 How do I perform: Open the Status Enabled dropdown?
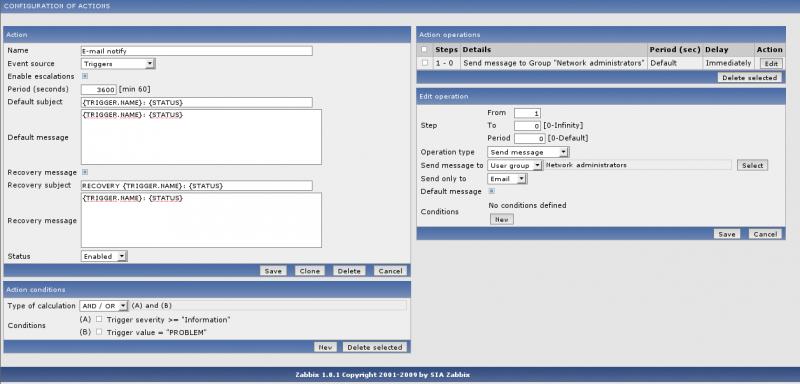click(104, 257)
